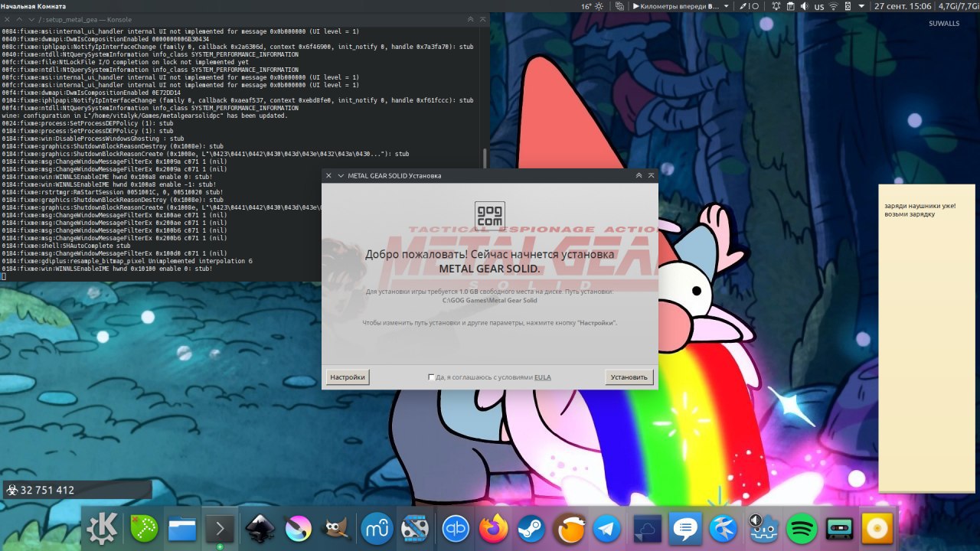The width and height of the screenshot is (980, 551).
Task: Open the translate tray icon
Action: click(620, 6)
